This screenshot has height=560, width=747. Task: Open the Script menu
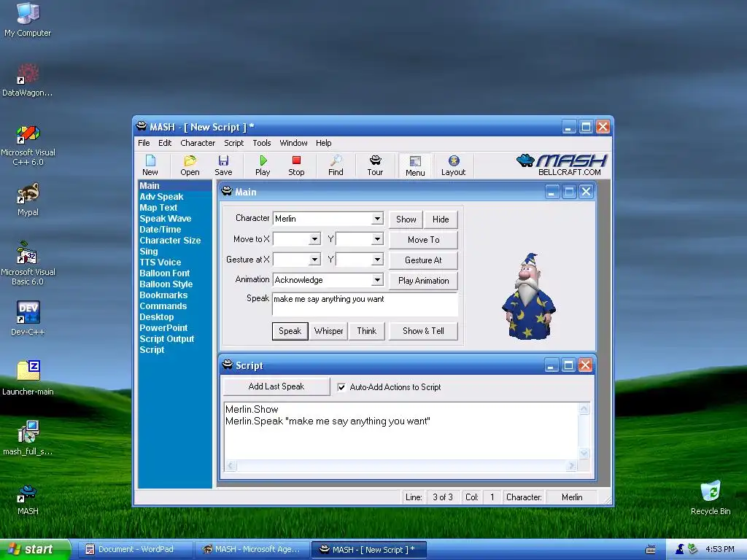[x=234, y=143]
